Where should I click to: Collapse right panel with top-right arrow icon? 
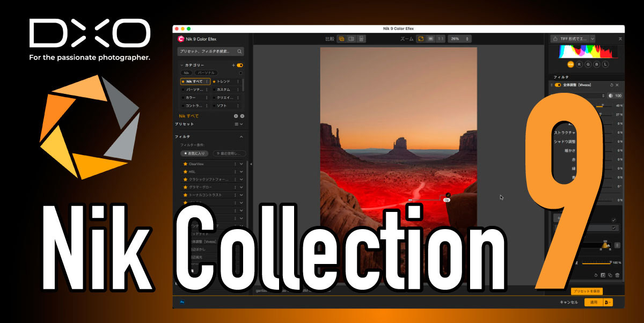pyautogui.click(x=620, y=39)
